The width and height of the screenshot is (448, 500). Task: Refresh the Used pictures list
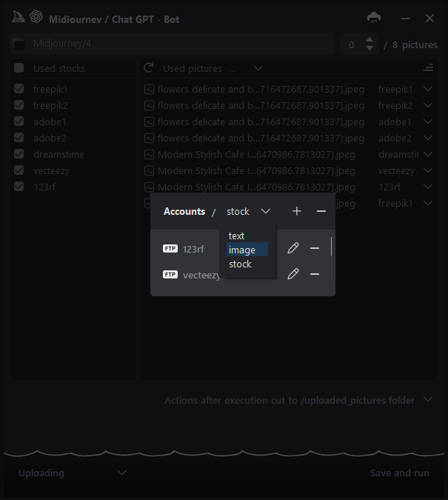[x=149, y=67]
